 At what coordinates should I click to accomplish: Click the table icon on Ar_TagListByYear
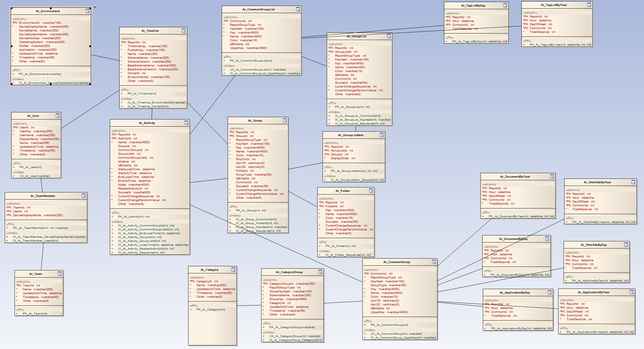coord(589,5)
